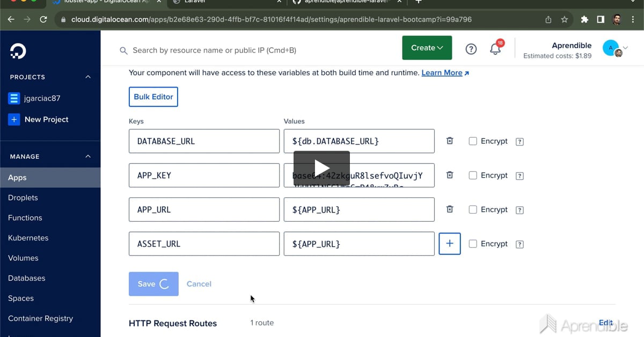The height and width of the screenshot is (337, 644).
Task: Click the DATABASE_URL key field
Action: pyautogui.click(x=204, y=141)
